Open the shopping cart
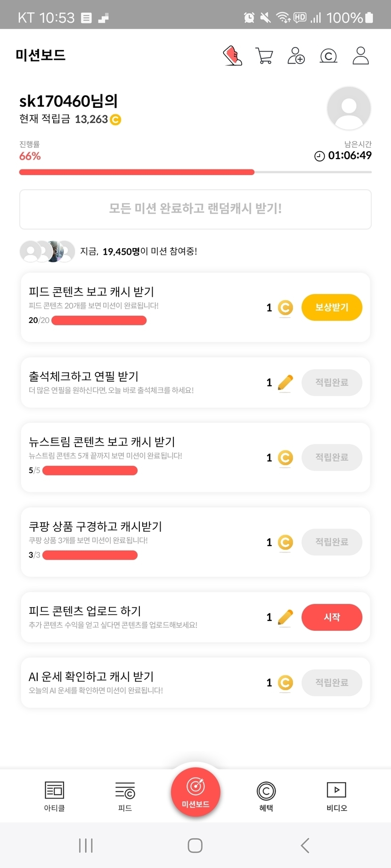 click(264, 56)
